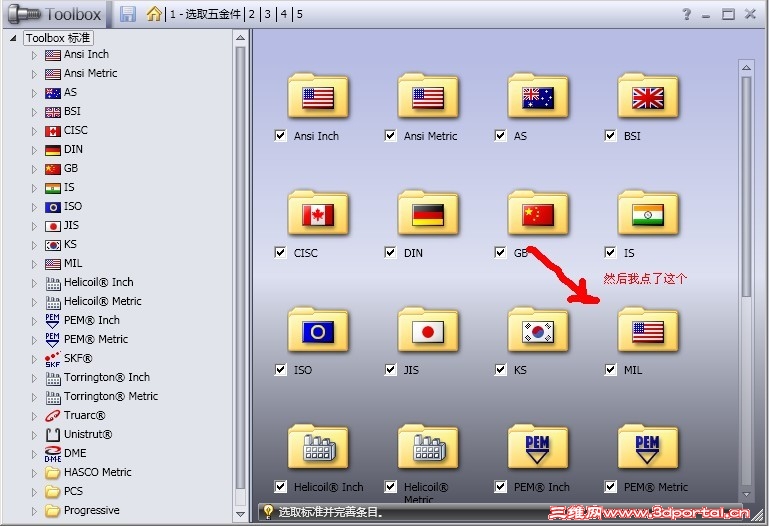This screenshot has height=526, width=769.
Task: Open the JIS Japanese flag folder
Action: (x=428, y=330)
